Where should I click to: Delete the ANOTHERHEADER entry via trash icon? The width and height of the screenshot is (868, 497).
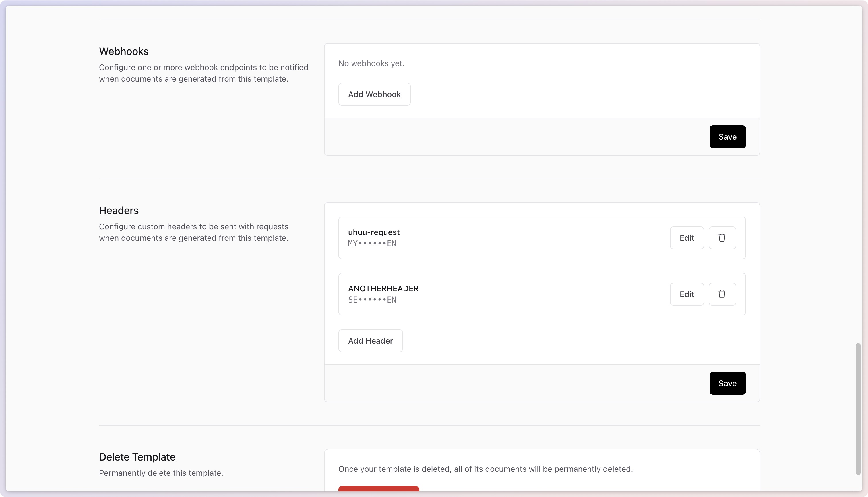point(722,294)
